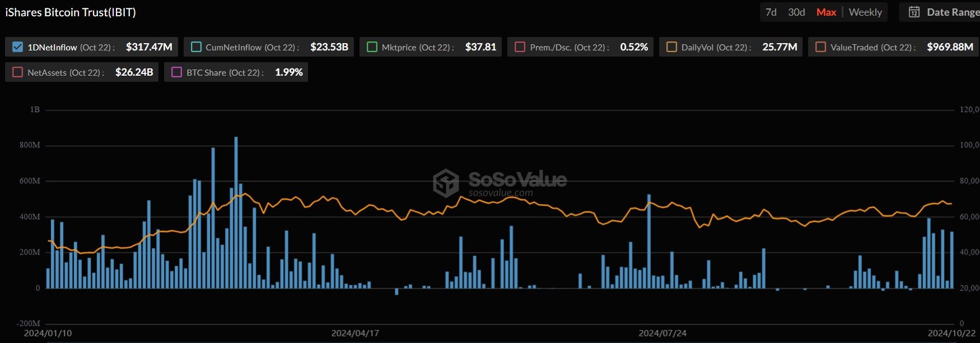Click the 1B y-axis label
The image size is (980, 343).
tap(35, 110)
